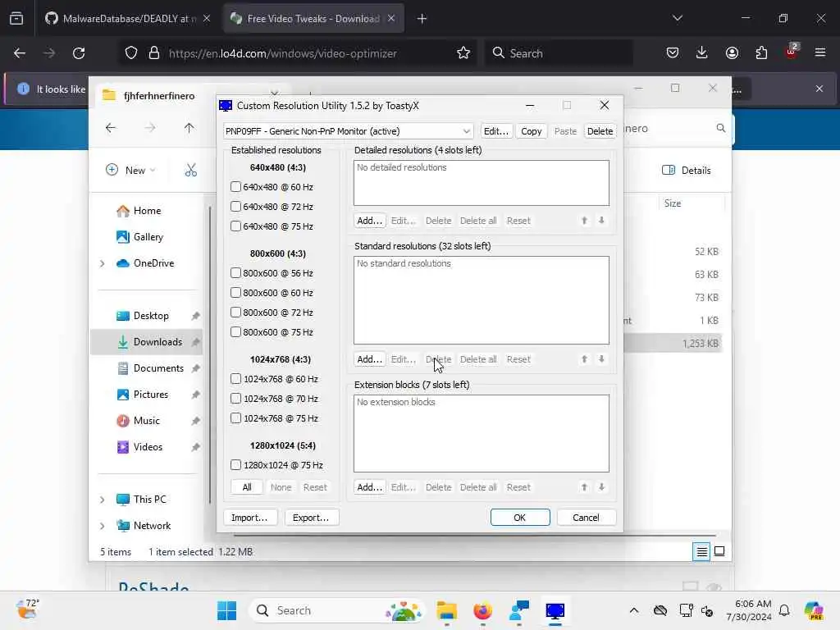Toggle 1024x768 @ 70 Hz checkbox
Viewport: 840px width, 630px height.
(x=235, y=399)
